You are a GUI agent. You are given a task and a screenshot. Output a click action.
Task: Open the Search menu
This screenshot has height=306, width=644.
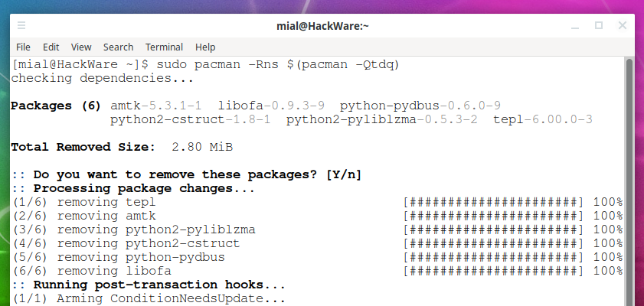118,47
